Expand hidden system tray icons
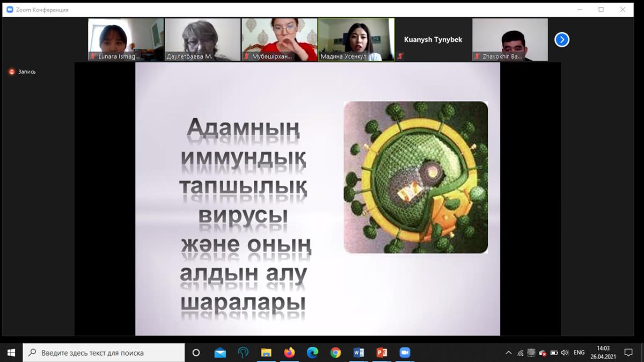 (x=508, y=353)
